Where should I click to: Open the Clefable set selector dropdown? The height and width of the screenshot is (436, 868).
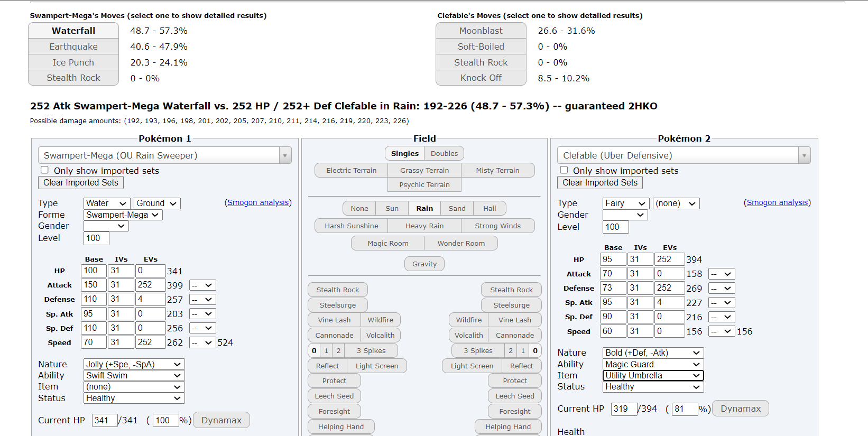[x=684, y=155]
